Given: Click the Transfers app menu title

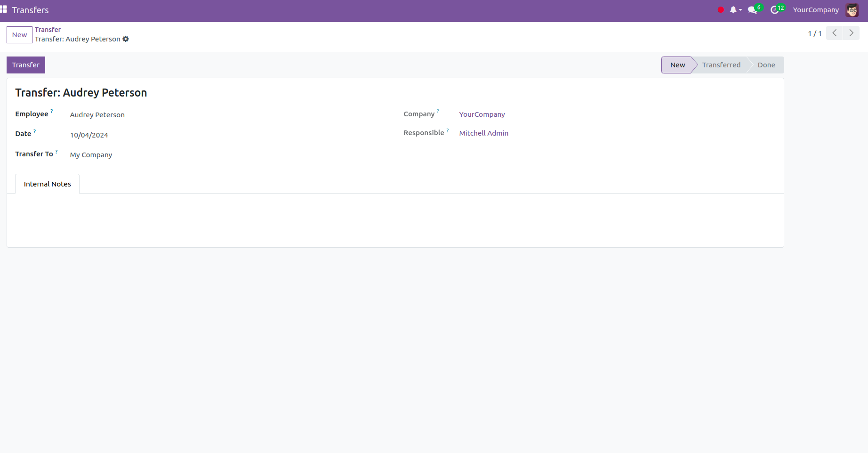Looking at the screenshot, I should pyautogui.click(x=30, y=10).
